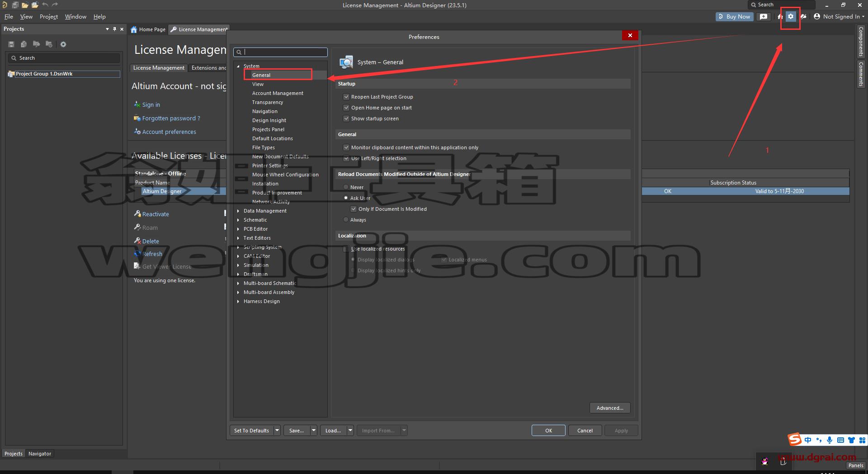Pin the Projects panel
868x474 pixels.
click(x=114, y=29)
